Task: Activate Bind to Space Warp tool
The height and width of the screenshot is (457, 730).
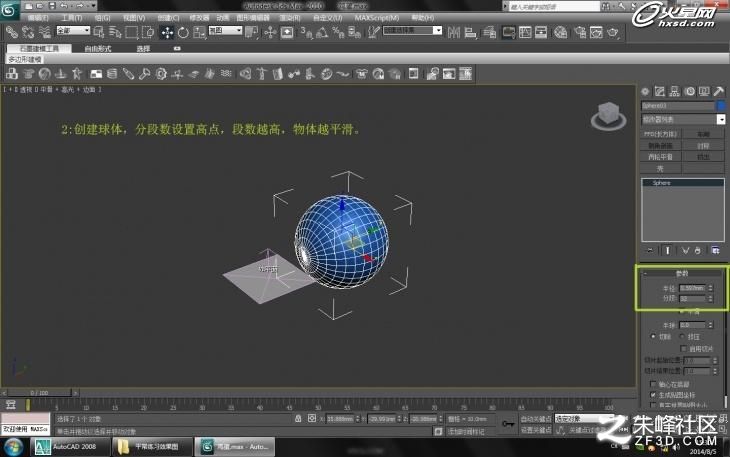Action: (x=44, y=32)
